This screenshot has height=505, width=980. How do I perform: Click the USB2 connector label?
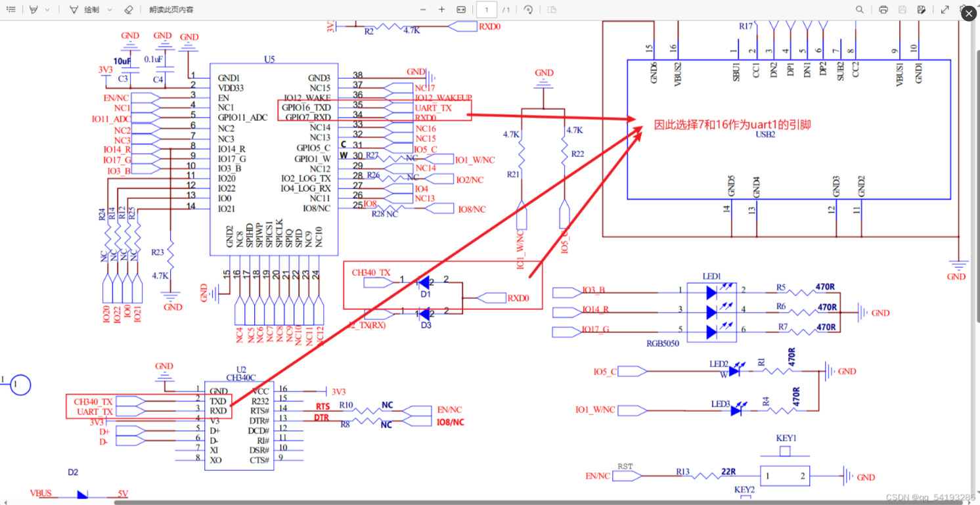point(765,135)
